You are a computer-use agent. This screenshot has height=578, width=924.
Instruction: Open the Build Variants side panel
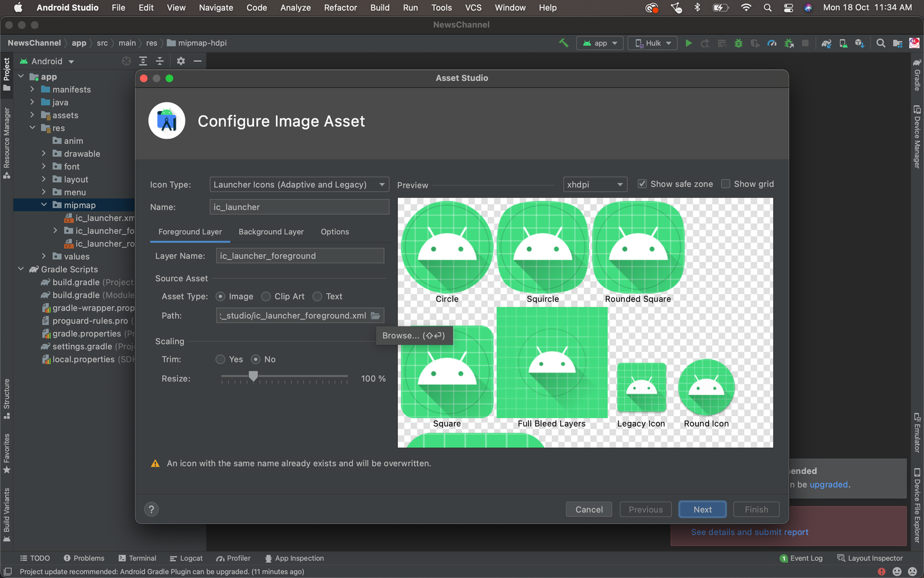[7, 514]
